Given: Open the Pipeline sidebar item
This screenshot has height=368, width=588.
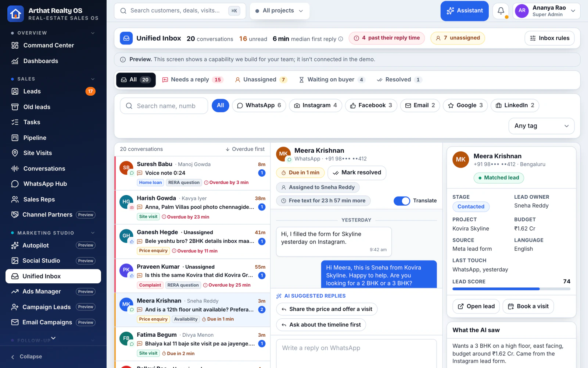Looking at the screenshot, I should click(x=53, y=138).
